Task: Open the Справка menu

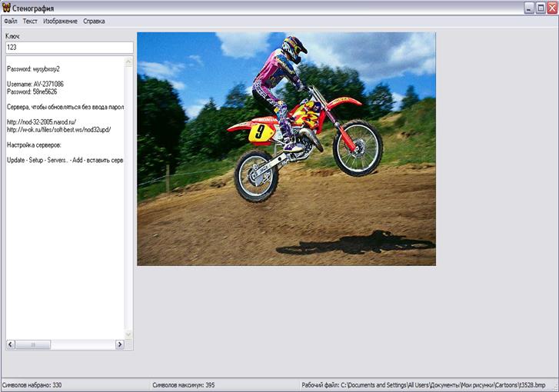Action: click(94, 21)
